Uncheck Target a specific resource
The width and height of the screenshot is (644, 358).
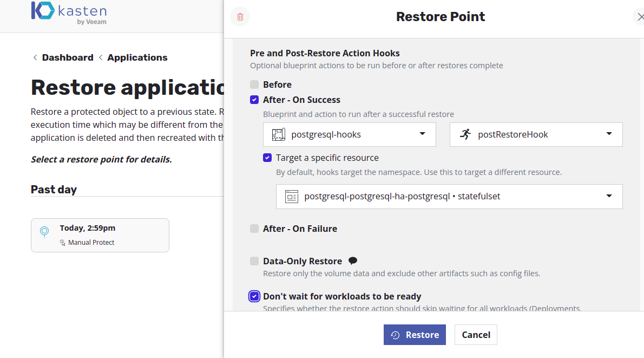[x=267, y=158]
